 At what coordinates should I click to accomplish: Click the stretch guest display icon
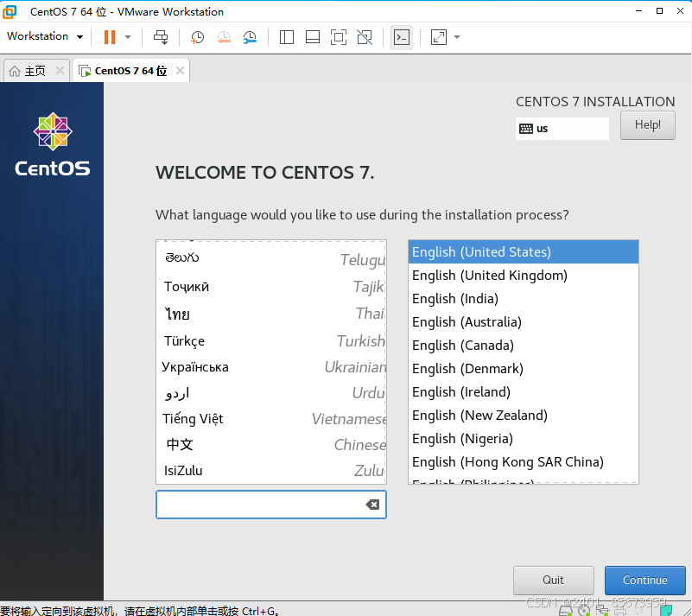click(x=439, y=37)
